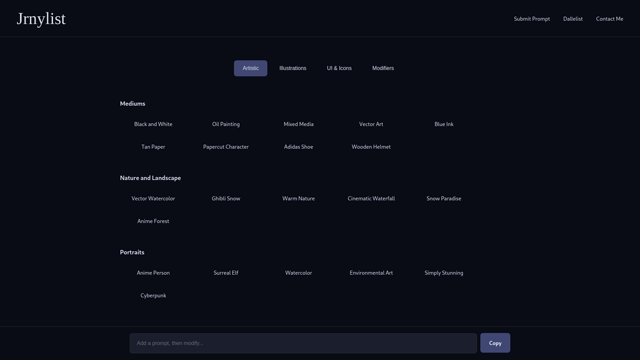Screen dimensions: 640x360
Task: Click the Portraits section heading
Action: pos(132,252)
